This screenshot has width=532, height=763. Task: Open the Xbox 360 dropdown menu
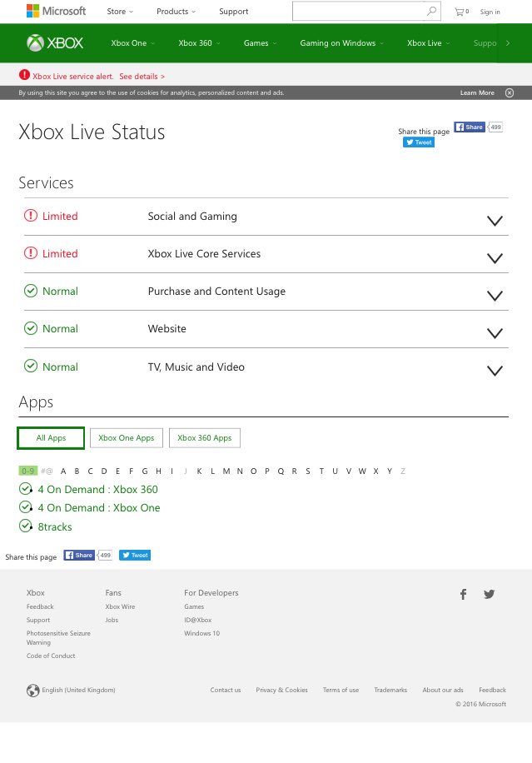point(199,42)
